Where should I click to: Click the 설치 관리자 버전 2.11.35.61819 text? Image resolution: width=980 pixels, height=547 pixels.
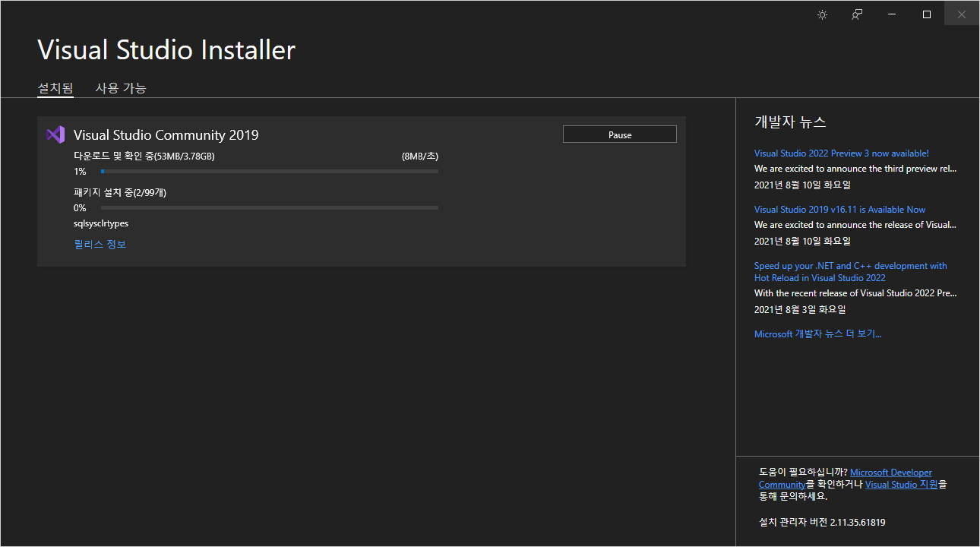click(822, 523)
